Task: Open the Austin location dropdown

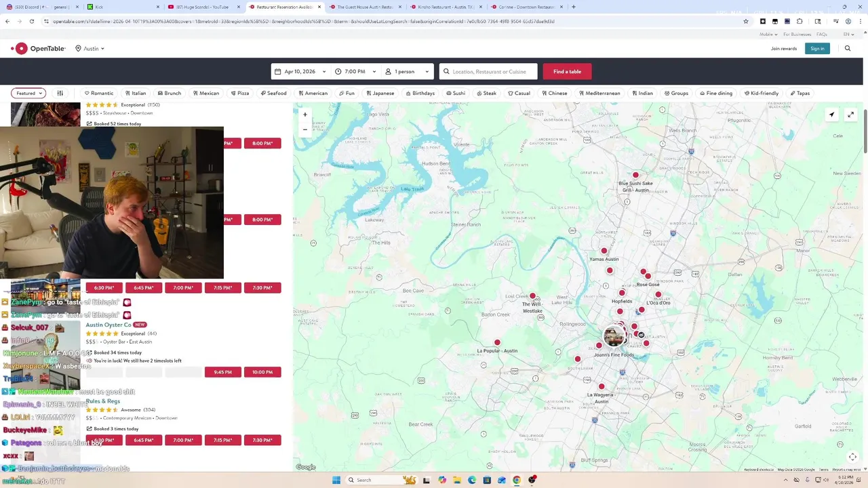Action: tap(90, 49)
